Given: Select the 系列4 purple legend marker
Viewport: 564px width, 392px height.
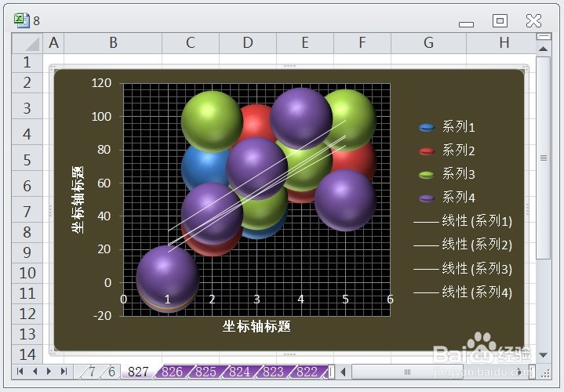Looking at the screenshot, I should point(427,198).
